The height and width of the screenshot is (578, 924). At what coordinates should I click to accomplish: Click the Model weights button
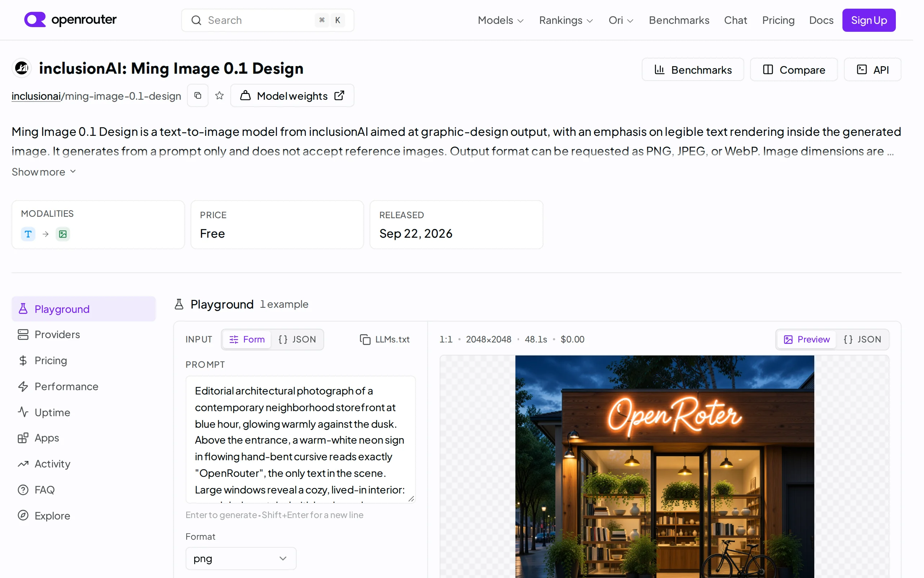pyautogui.click(x=292, y=96)
